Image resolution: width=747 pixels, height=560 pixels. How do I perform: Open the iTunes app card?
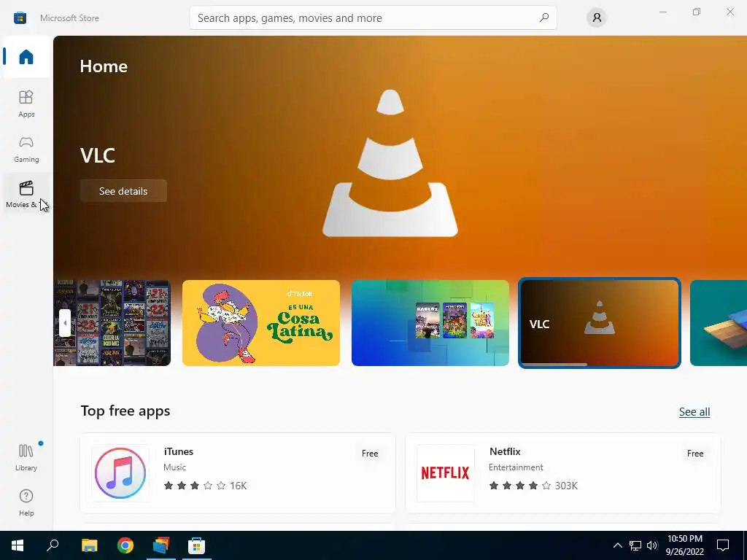pos(238,472)
